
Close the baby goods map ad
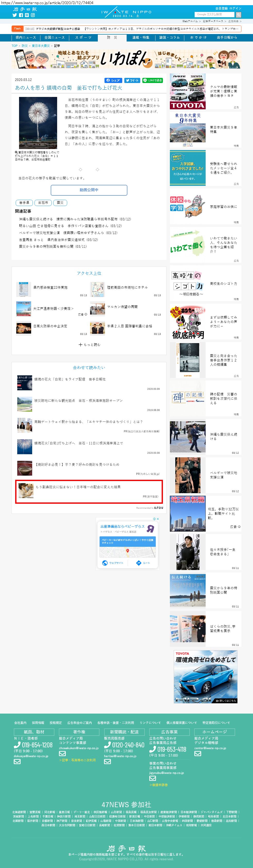coord(158,519)
